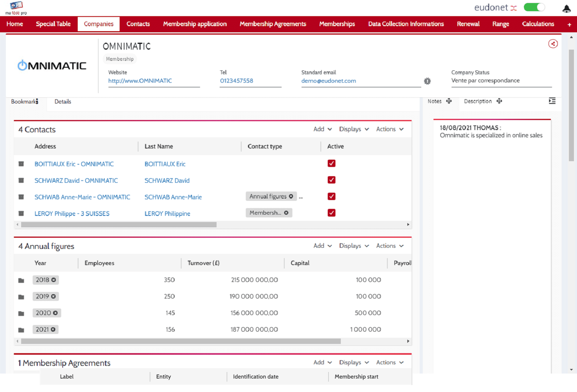Viewport: 577px width, 392px height.
Task: Open the folder icon of 2021 row
Action: point(21,330)
